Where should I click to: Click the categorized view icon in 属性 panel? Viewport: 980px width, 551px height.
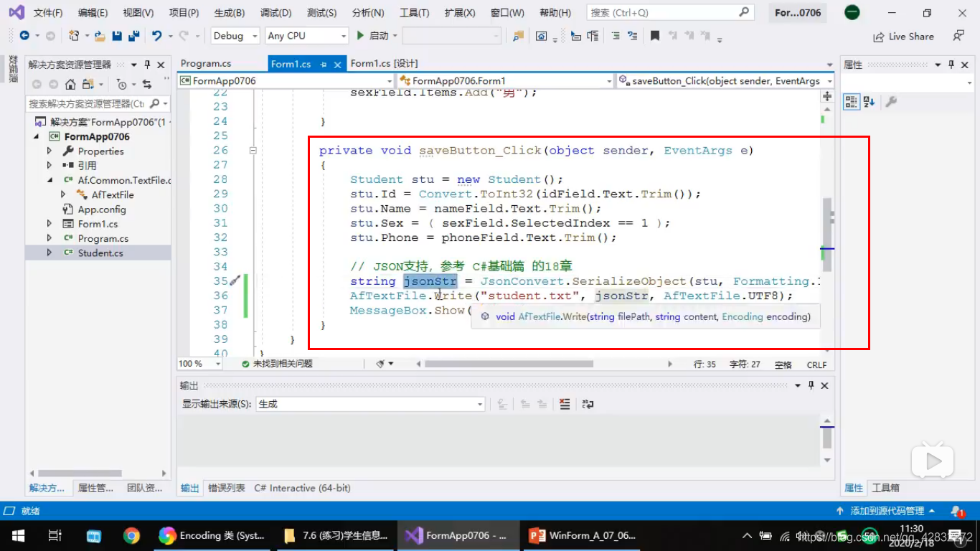click(851, 102)
